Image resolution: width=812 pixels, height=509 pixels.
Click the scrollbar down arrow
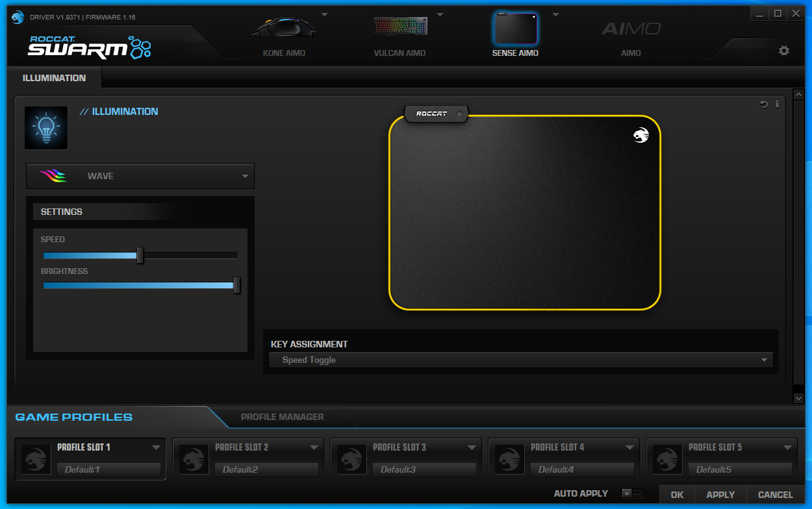[x=798, y=398]
